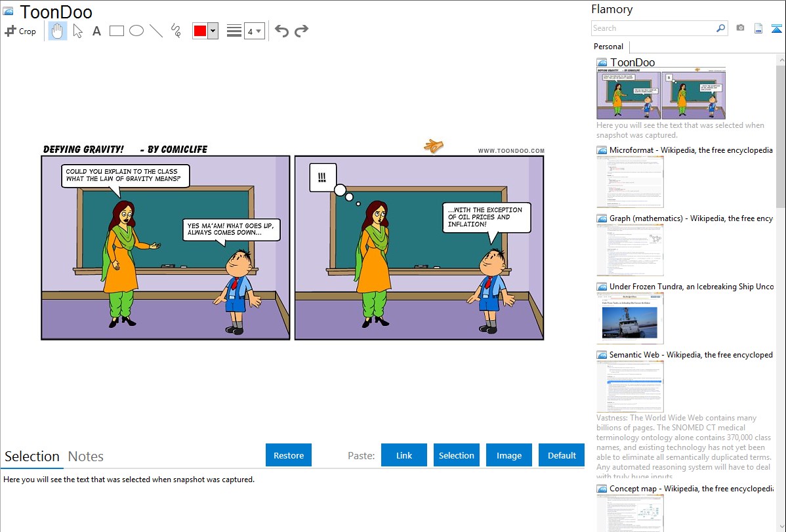This screenshot has height=532, width=786.
Task: Select the freehand scribble tool
Action: 176,31
